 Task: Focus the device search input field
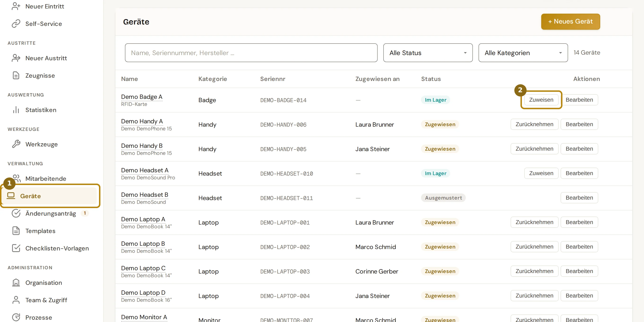251,53
